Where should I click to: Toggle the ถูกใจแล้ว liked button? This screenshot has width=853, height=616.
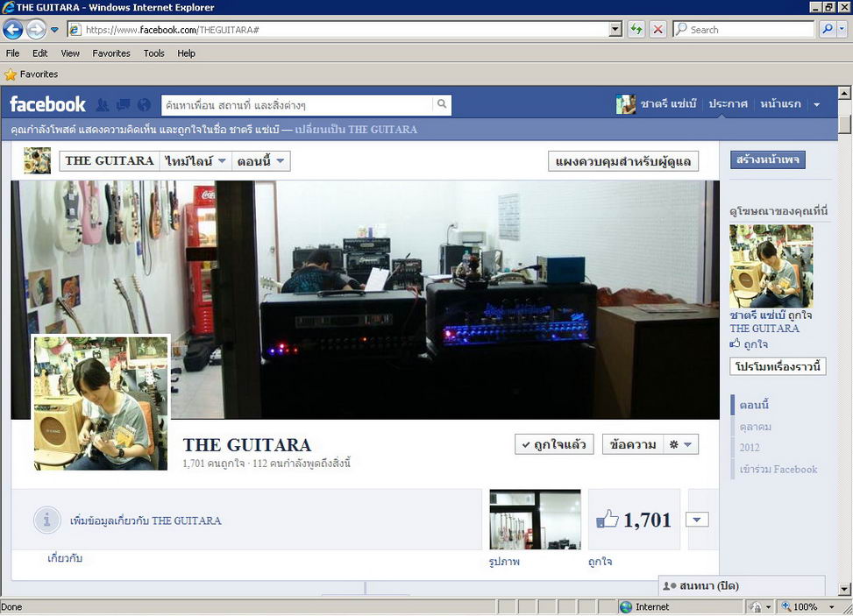(554, 445)
